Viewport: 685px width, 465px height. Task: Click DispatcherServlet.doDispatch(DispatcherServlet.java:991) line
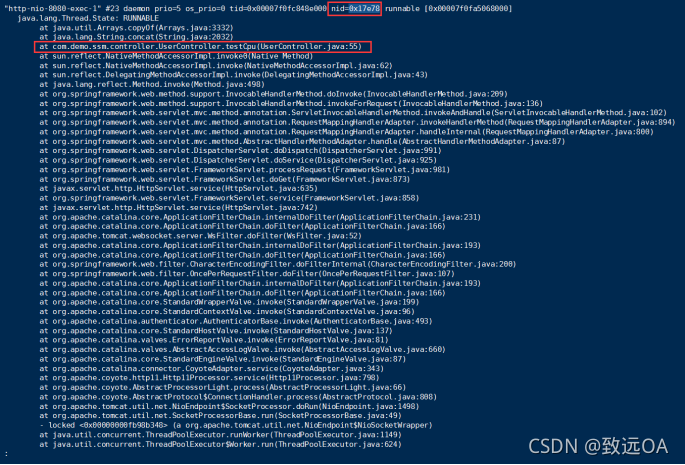pyautogui.click(x=240, y=151)
